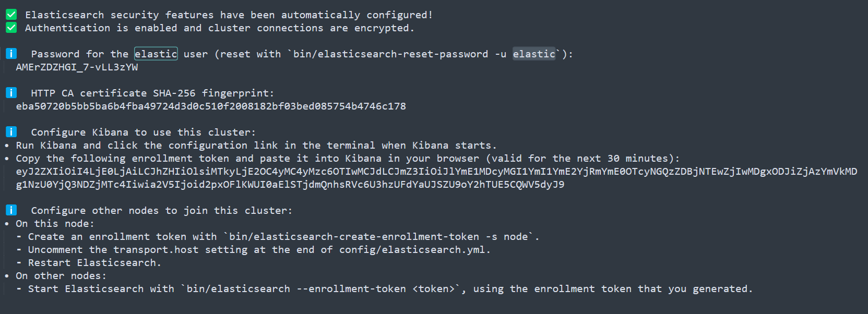Click the info icon beside HTTP CA certificate
This screenshot has height=314, width=868.
(x=11, y=93)
